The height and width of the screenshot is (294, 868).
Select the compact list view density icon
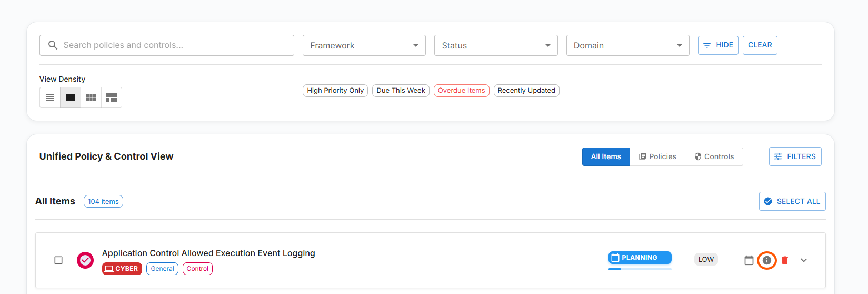coord(50,97)
